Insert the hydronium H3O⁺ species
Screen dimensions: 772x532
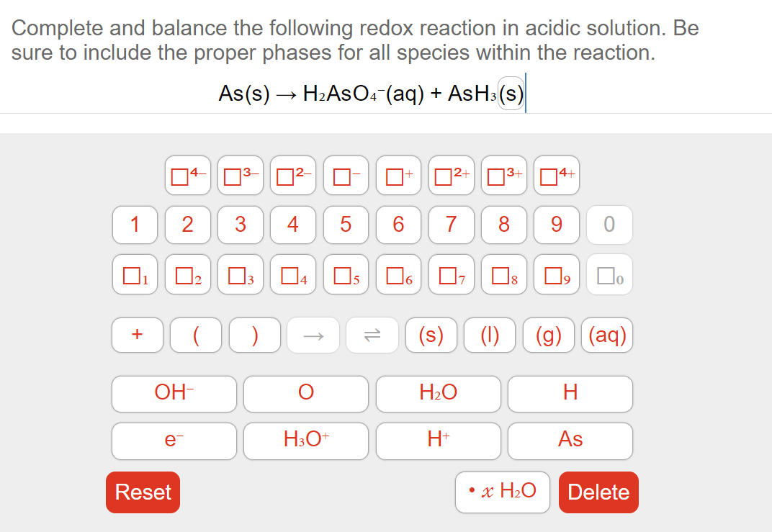point(305,441)
